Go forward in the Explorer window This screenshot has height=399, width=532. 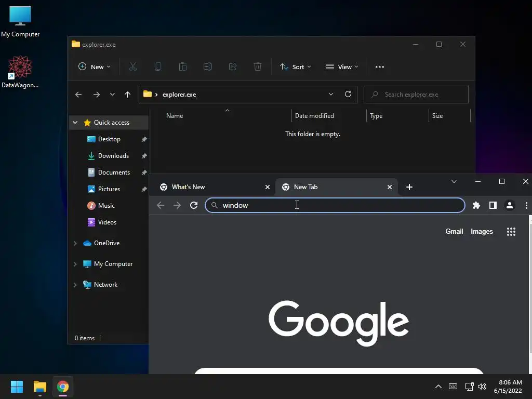pos(97,95)
